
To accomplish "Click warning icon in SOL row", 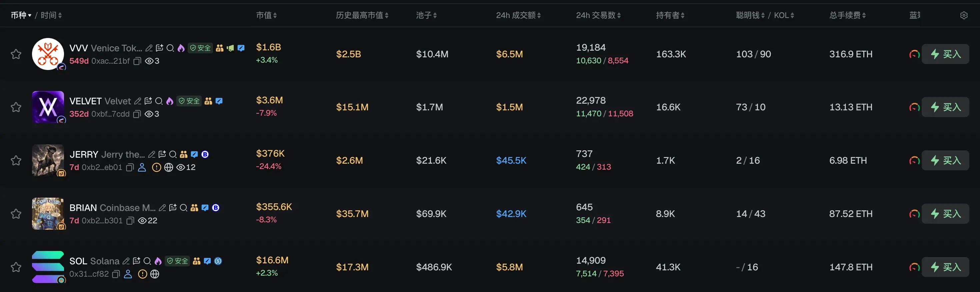I will coord(142,274).
